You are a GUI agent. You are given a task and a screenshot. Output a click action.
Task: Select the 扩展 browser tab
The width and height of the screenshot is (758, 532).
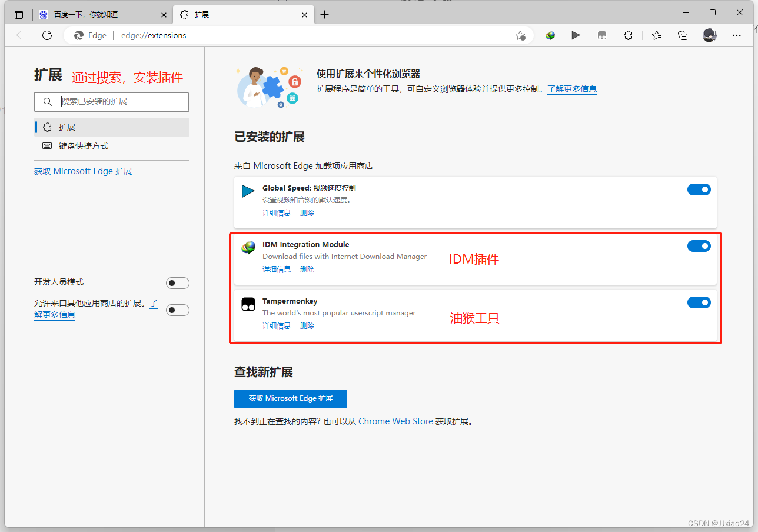(x=243, y=15)
